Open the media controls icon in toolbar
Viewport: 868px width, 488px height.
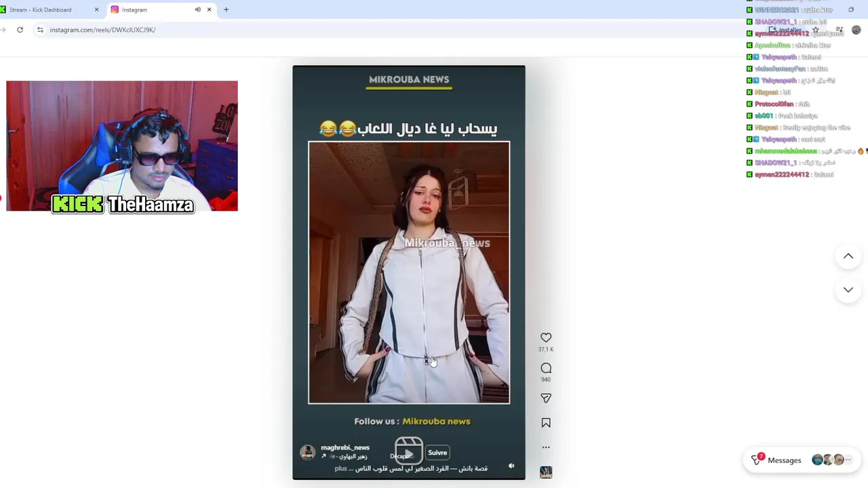(x=840, y=30)
